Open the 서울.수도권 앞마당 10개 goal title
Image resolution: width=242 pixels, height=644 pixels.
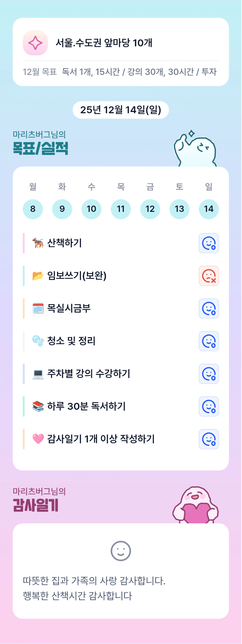(x=104, y=43)
